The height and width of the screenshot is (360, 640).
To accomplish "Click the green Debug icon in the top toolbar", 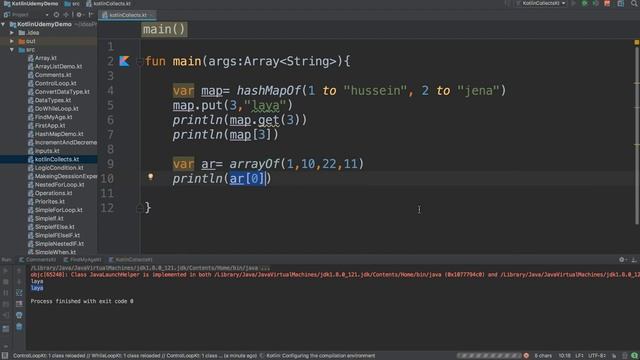I will tap(584, 3).
